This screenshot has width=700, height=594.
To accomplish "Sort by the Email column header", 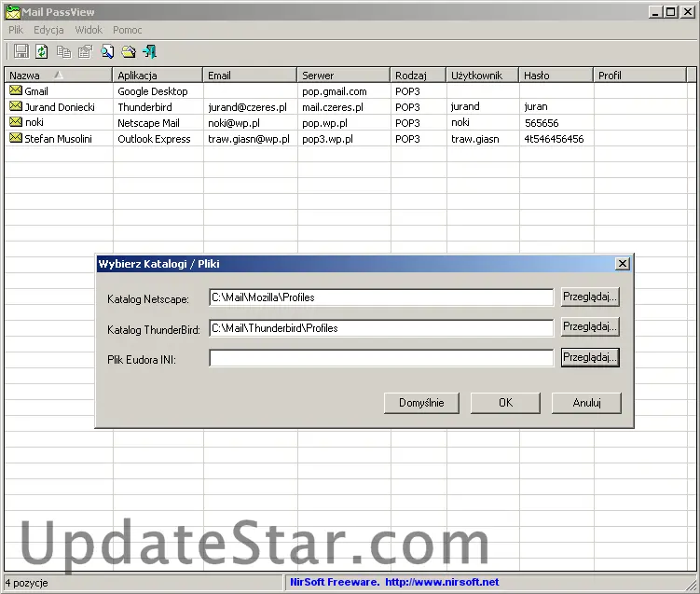I will [x=250, y=75].
